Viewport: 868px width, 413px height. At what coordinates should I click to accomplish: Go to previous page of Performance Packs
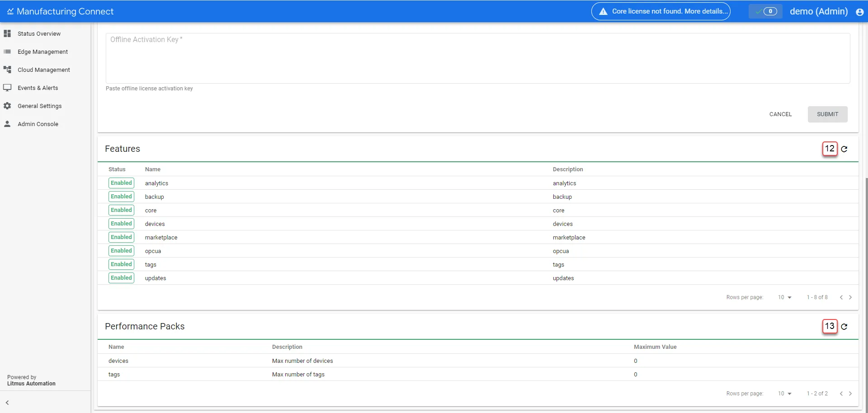841,394
